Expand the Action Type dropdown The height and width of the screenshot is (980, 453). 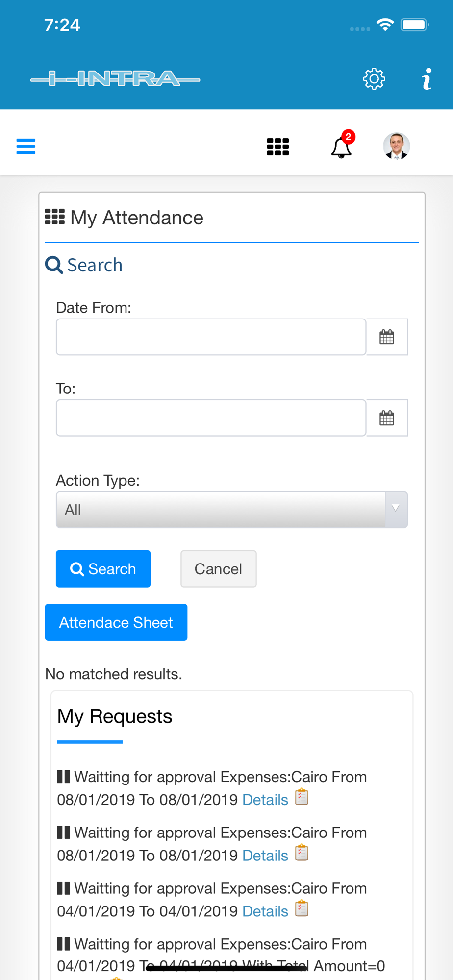tap(232, 510)
